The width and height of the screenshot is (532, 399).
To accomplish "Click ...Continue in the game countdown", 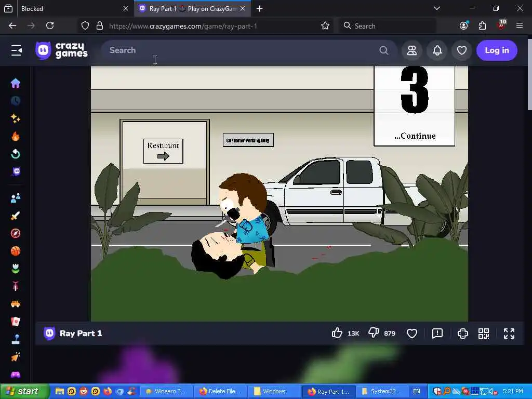I will pos(415,136).
